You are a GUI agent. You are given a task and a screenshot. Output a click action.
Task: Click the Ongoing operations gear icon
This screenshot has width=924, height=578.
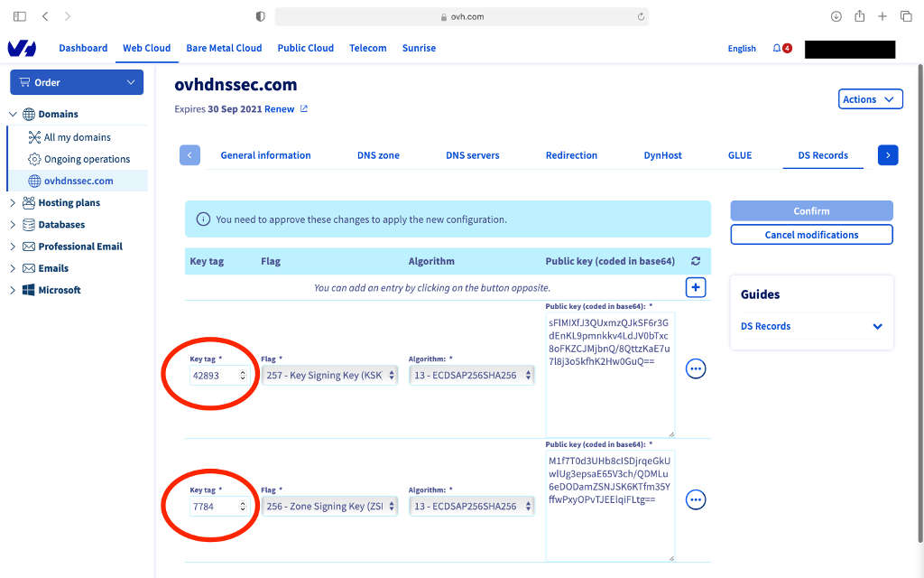[35, 159]
